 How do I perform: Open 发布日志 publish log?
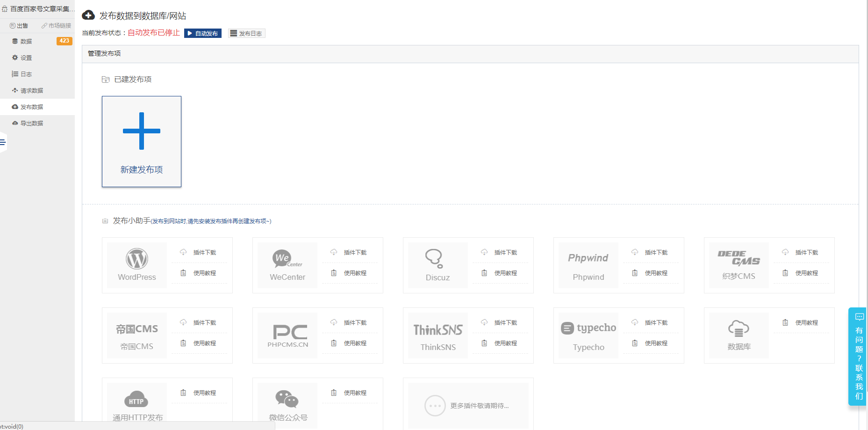tap(246, 33)
